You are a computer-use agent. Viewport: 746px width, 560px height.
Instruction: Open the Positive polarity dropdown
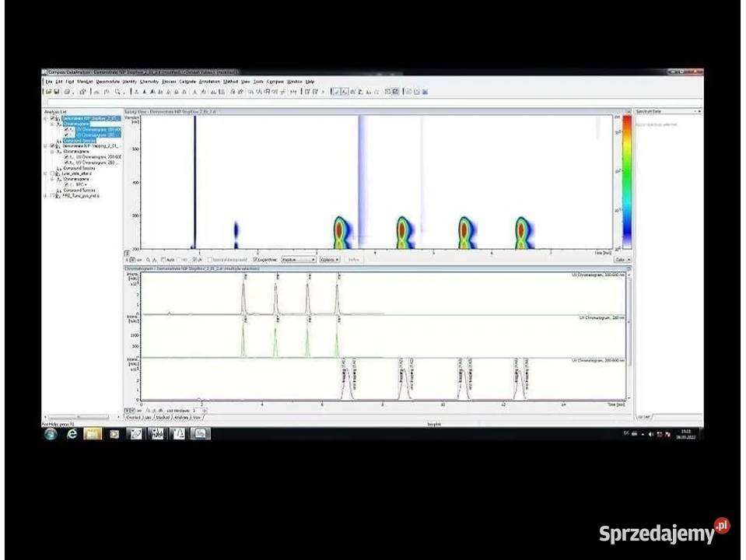pos(298,260)
